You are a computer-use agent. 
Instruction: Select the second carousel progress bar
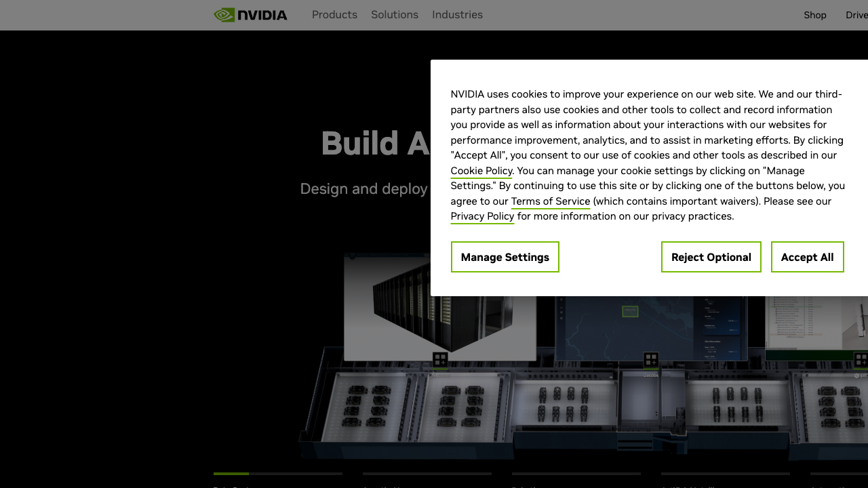[427, 474]
